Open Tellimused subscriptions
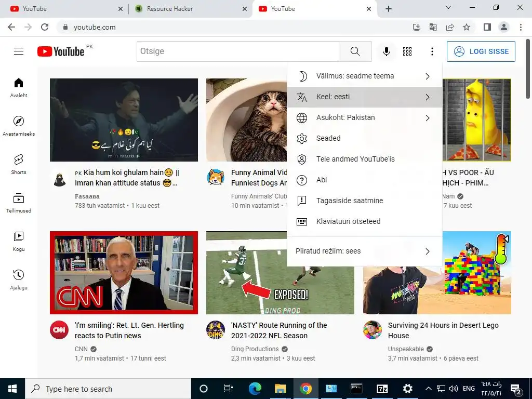 [x=19, y=203]
